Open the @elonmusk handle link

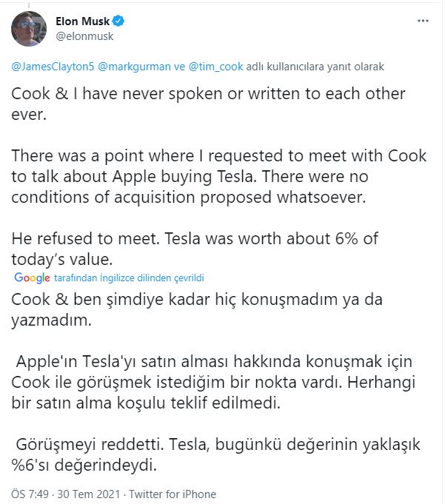click(x=84, y=36)
